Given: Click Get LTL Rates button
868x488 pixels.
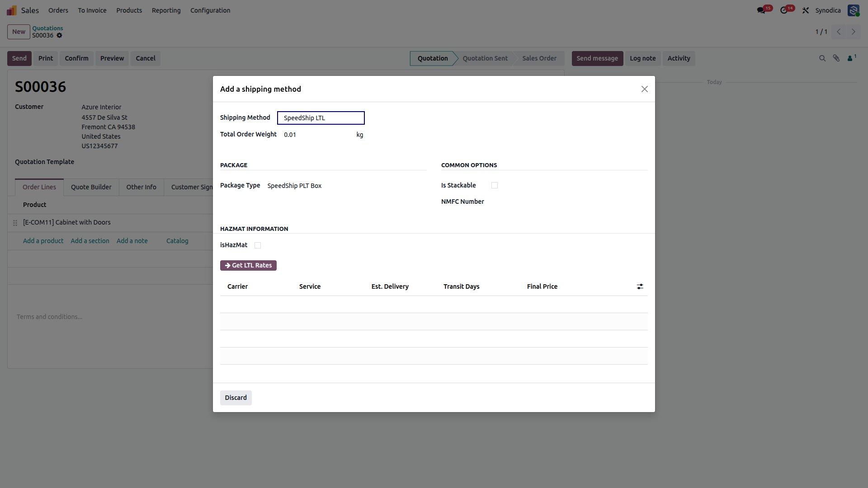Looking at the screenshot, I should [x=248, y=265].
